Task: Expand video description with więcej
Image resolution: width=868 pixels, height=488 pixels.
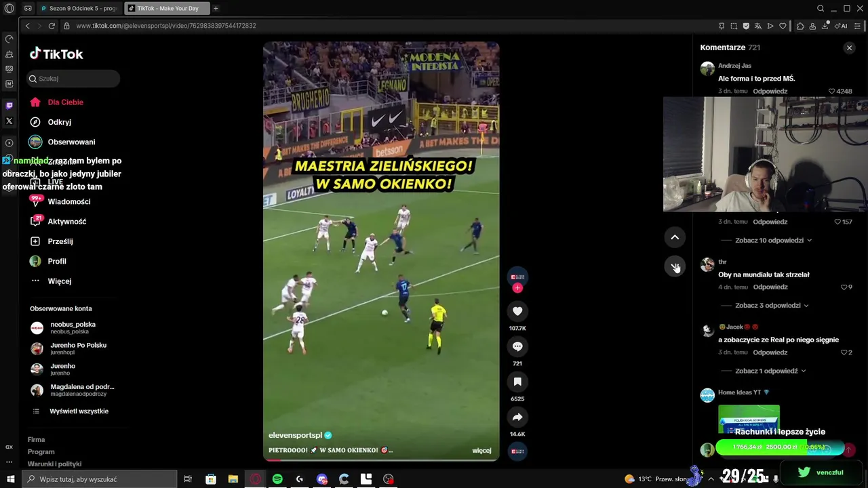Action: click(x=481, y=451)
